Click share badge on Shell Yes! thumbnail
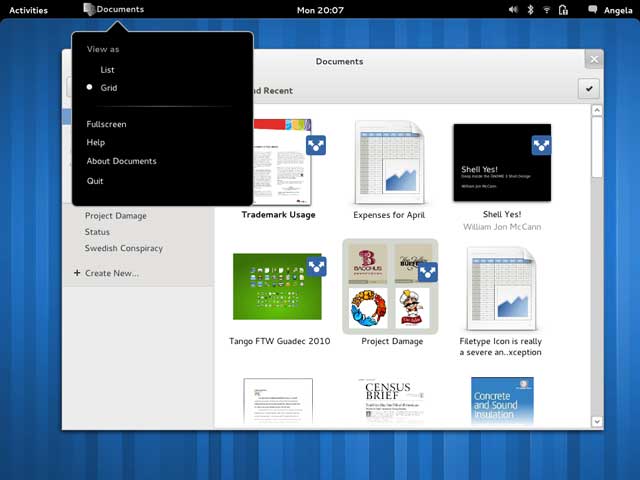 point(541,145)
